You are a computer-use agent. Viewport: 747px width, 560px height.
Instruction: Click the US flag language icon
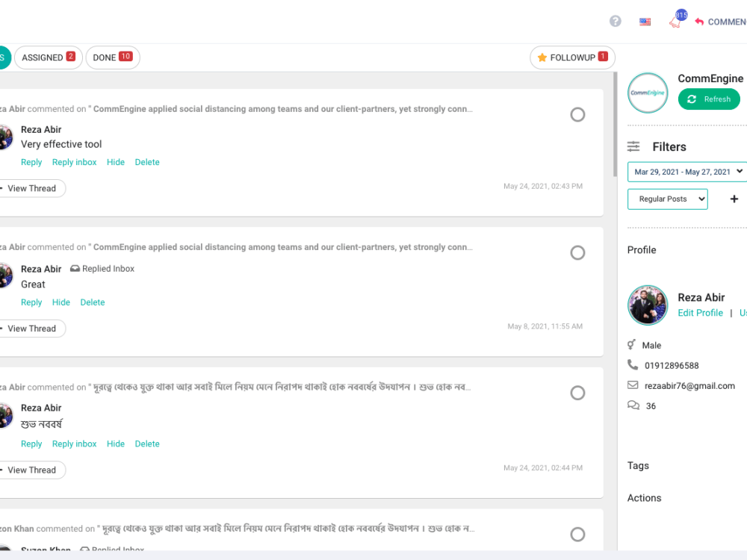(645, 22)
